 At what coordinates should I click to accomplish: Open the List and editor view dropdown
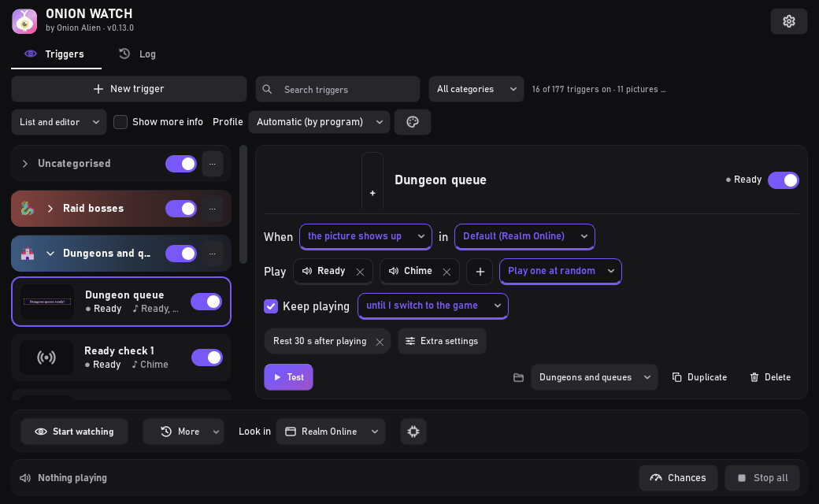59,122
